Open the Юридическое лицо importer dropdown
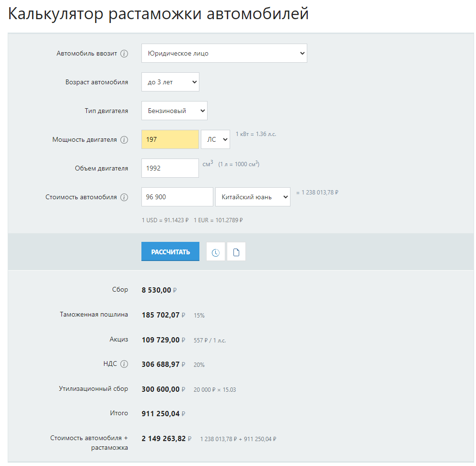This screenshot has height=466, width=476. [x=224, y=54]
